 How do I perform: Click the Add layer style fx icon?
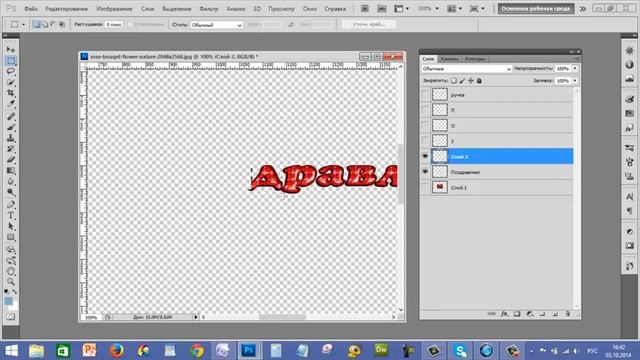coord(504,314)
